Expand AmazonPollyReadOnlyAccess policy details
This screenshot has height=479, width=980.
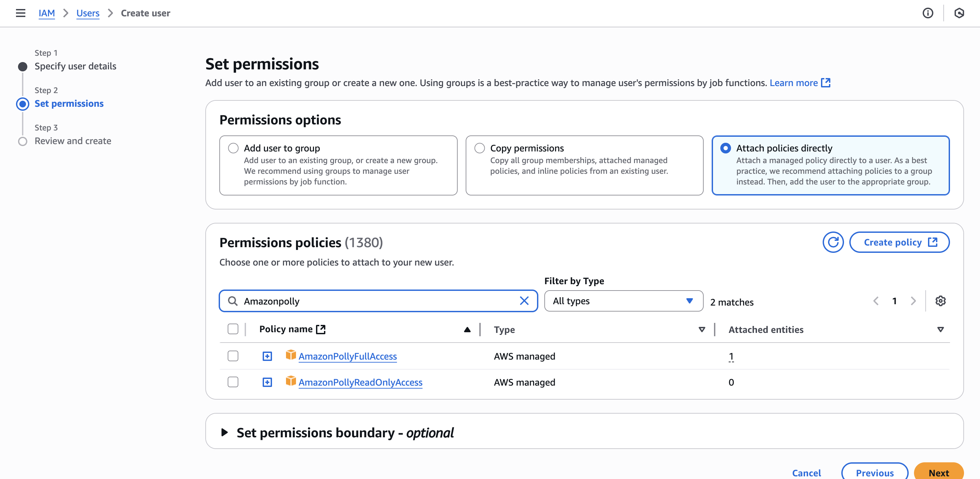pyautogui.click(x=267, y=382)
